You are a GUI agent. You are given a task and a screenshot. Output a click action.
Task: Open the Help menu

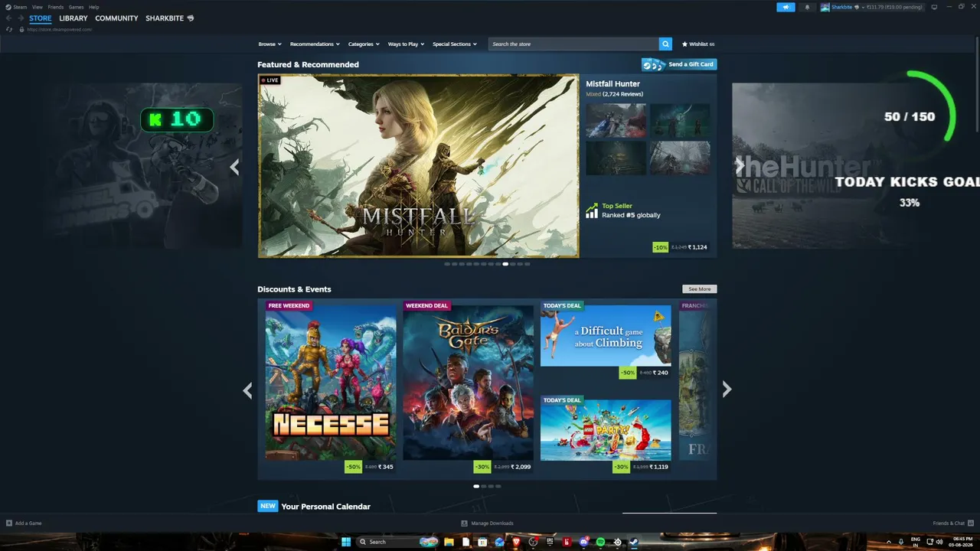tap(93, 7)
